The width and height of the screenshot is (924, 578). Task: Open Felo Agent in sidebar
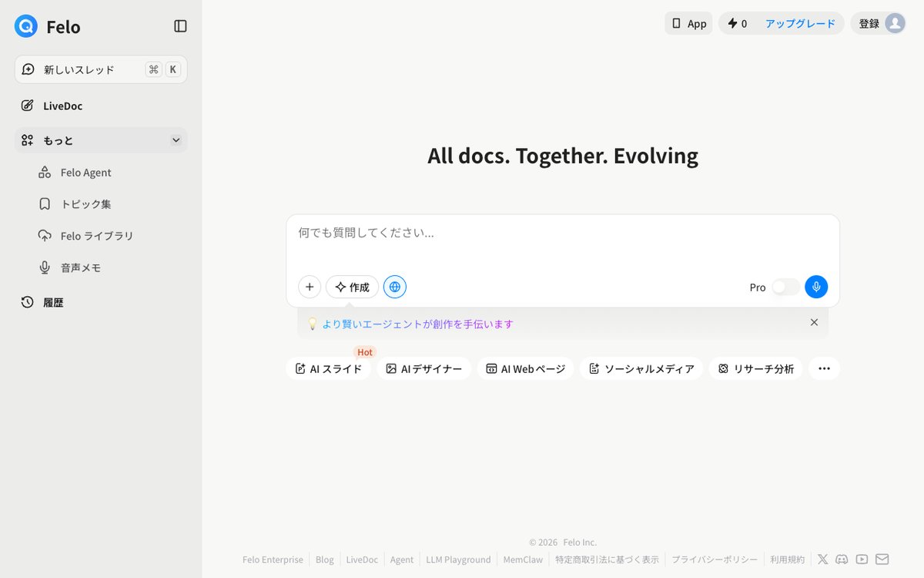pyautogui.click(x=85, y=173)
